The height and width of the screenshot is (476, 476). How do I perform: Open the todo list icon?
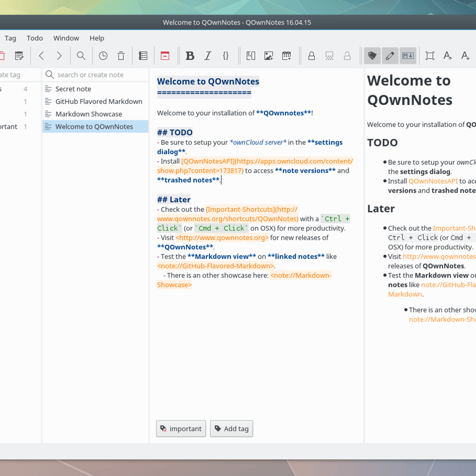coord(143,56)
